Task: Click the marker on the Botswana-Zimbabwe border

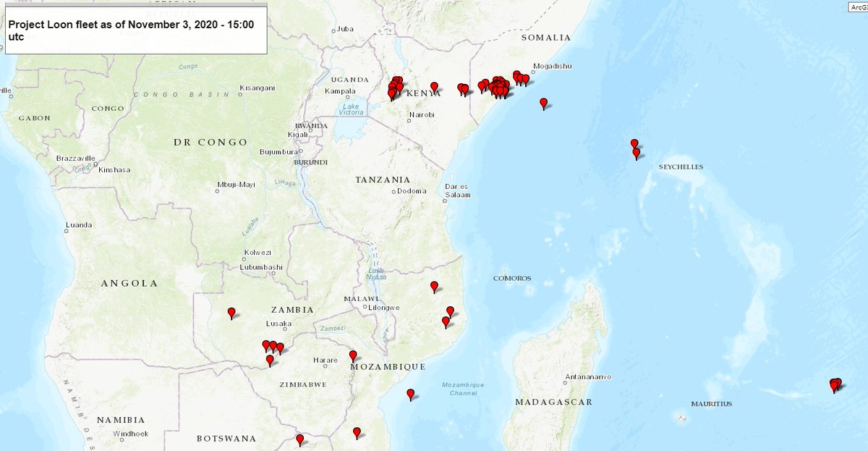Action: (x=299, y=439)
